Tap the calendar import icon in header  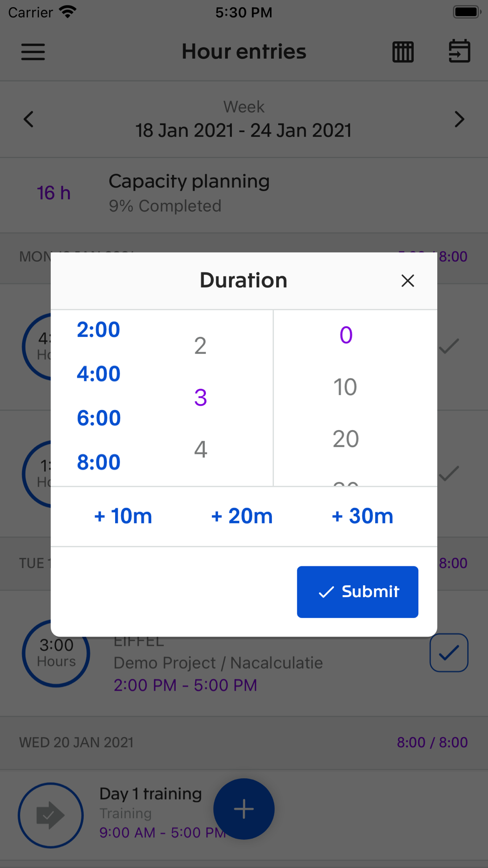459,51
